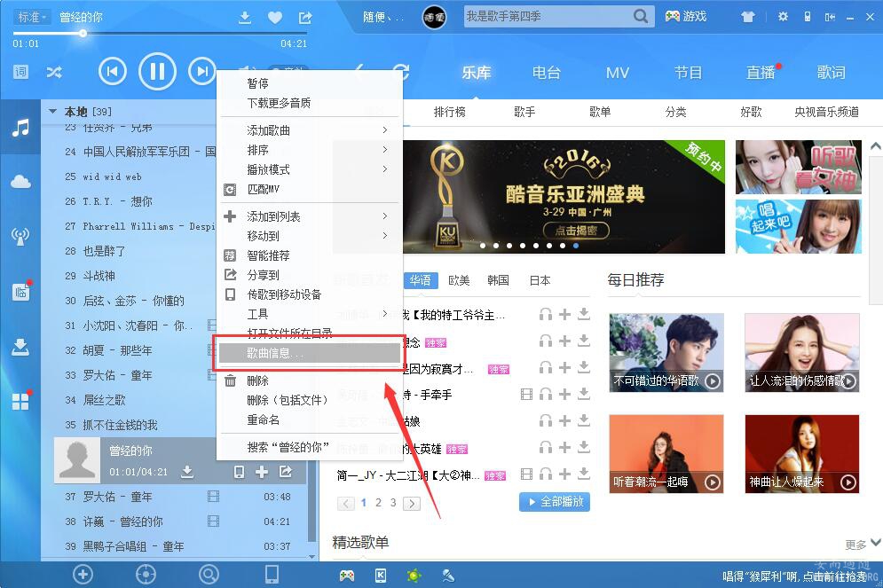The height and width of the screenshot is (588, 883).
Task: Switch to MV tab
Action: click(617, 73)
